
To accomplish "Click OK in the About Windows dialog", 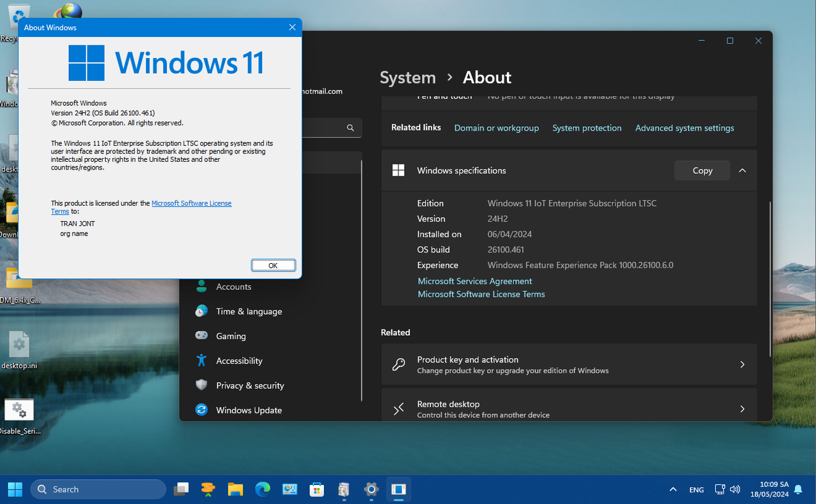I will coord(273,266).
